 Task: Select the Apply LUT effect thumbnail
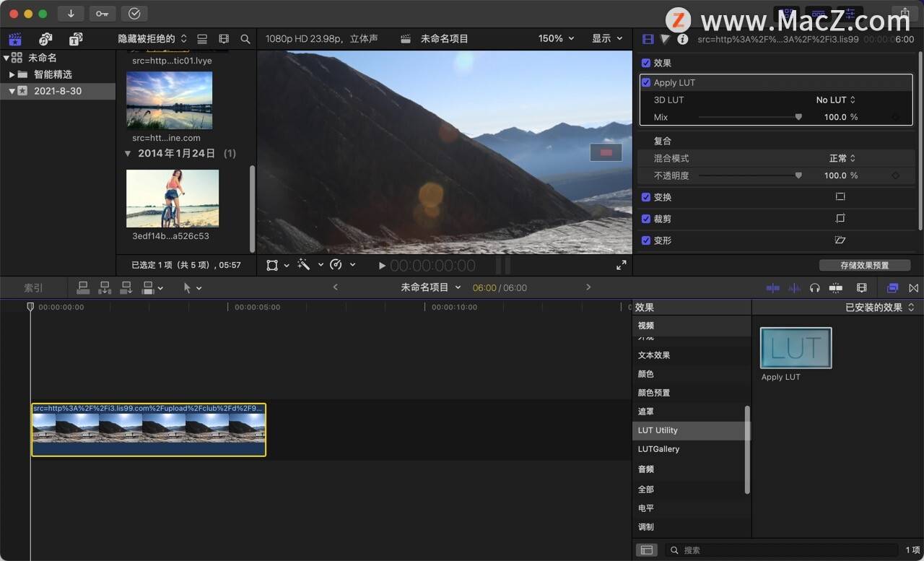tap(796, 348)
